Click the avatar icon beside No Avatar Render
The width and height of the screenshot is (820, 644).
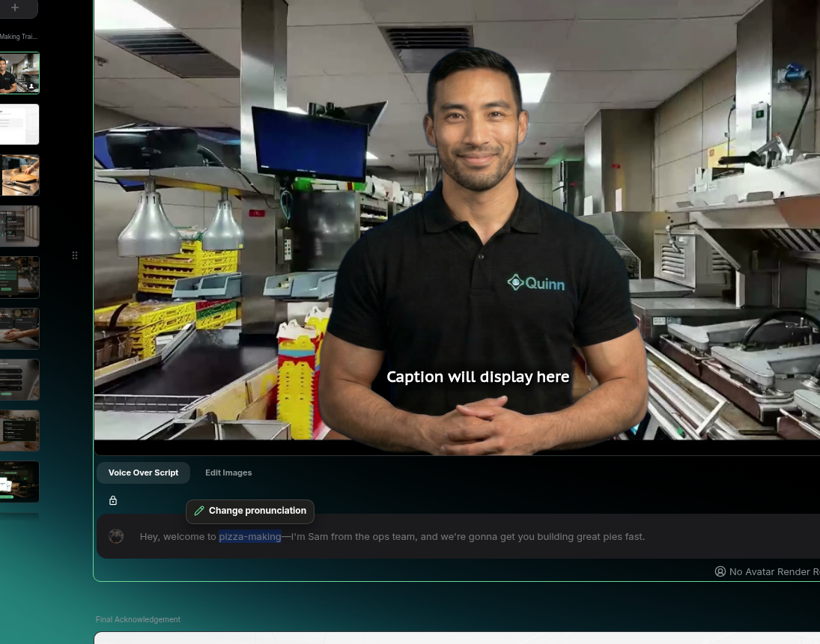tap(720, 572)
